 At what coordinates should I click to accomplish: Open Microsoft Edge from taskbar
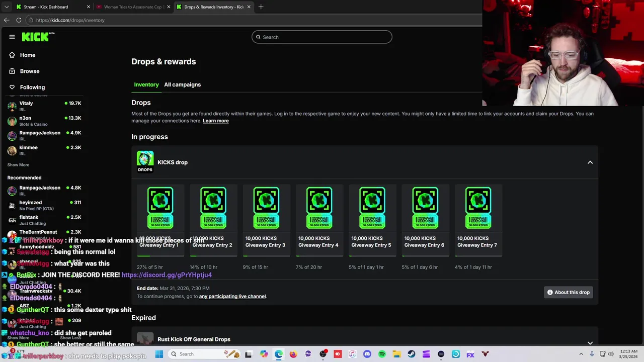[x=279, y=354]
